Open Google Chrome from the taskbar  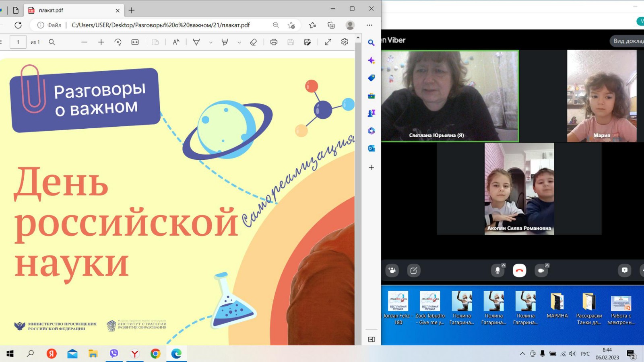point(155,354)
